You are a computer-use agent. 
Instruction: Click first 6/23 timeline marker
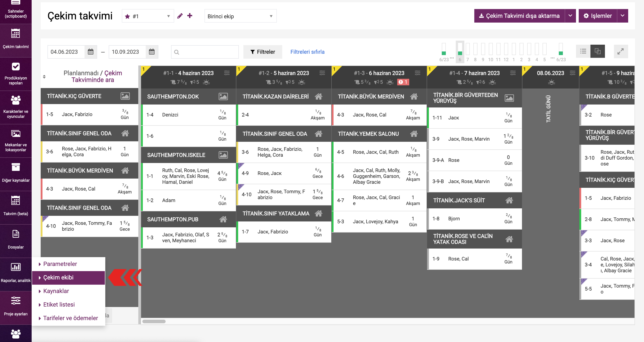(x=444, y=51)
